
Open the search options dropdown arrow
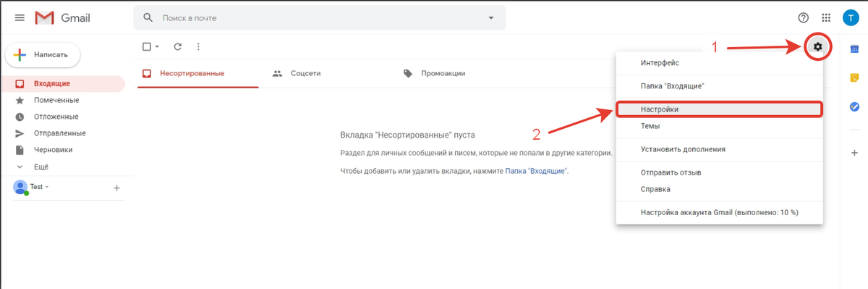[x=491, y=17]
